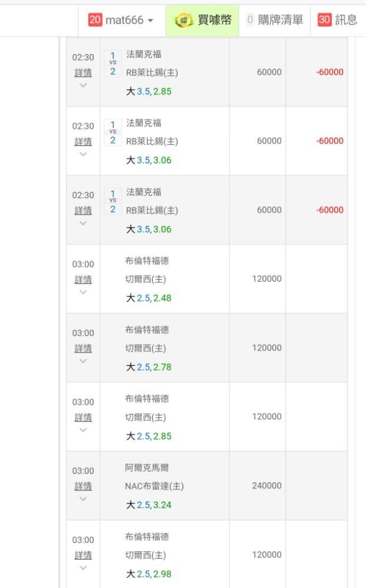Viewport: 366px width, 588px height.
Task: Open 詳情 link for the 大2.5, 2.98 bet
Action: (83, 556)
